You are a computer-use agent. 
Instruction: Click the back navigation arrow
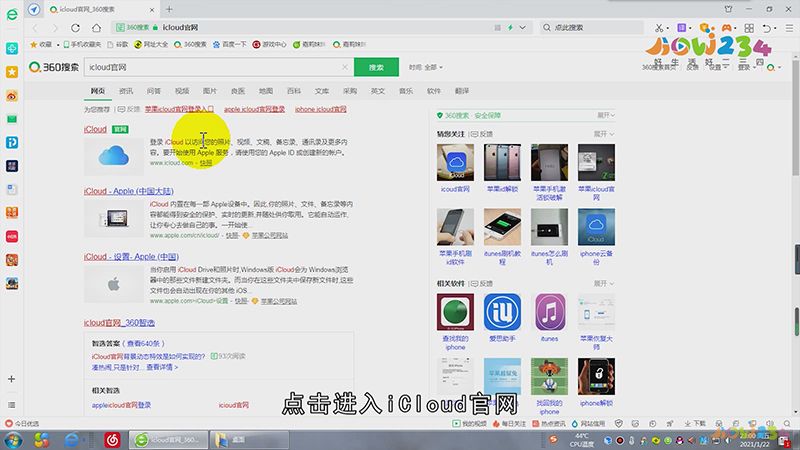[x=35, y=28]
